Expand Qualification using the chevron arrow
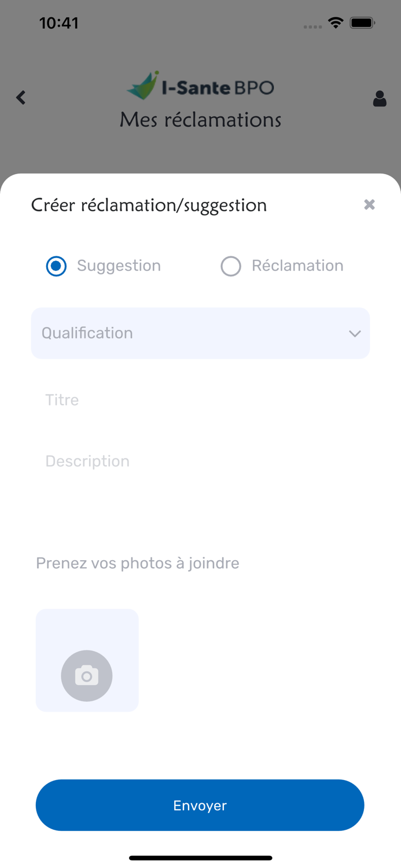The height and width of the screenshot is (868, 401). click(355, 334)
